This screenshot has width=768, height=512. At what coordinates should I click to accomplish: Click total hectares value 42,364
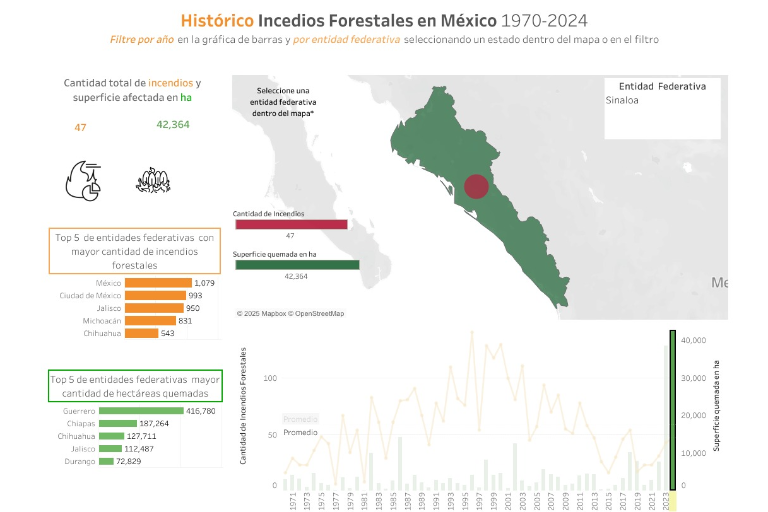(173, 125)
